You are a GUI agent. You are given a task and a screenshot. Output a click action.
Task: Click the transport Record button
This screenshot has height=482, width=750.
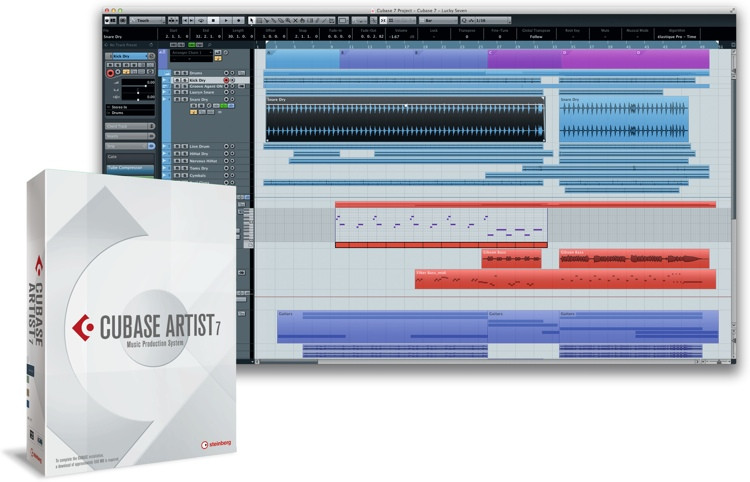pos(239,21)
